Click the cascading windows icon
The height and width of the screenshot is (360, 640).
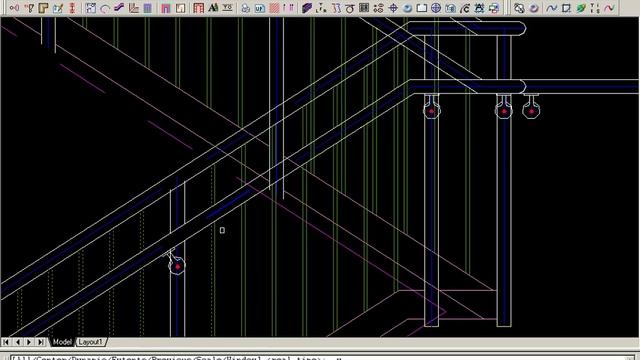point(494,8)
